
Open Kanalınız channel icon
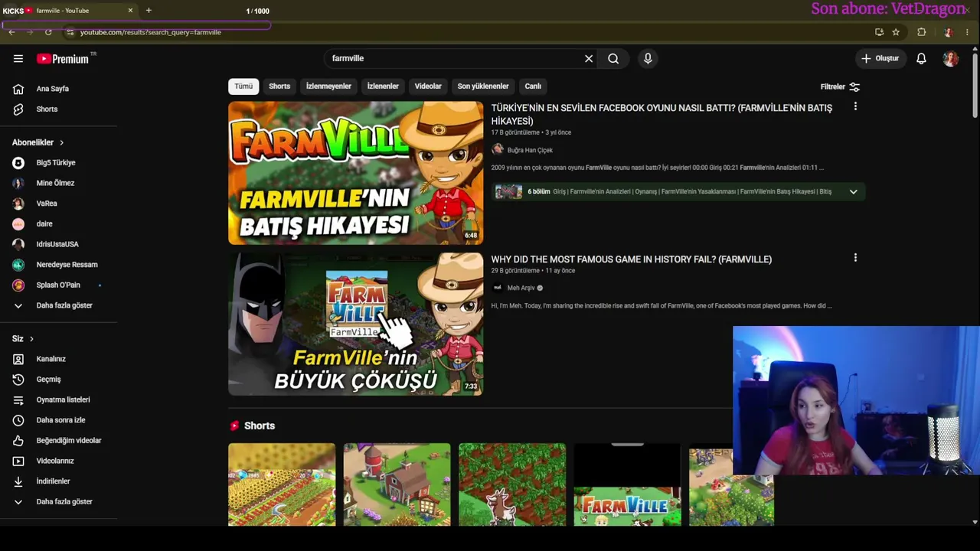(x=18, y=359)
